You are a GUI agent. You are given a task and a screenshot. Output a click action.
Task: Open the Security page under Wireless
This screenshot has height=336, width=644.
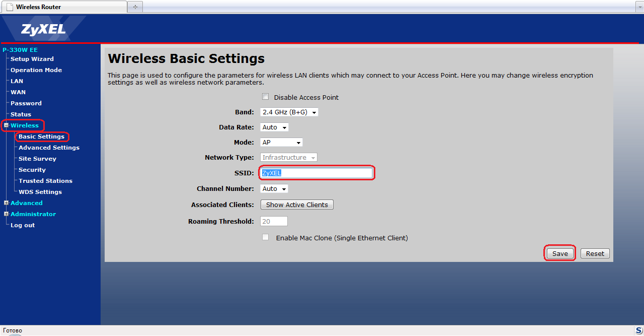coord(32,170)
